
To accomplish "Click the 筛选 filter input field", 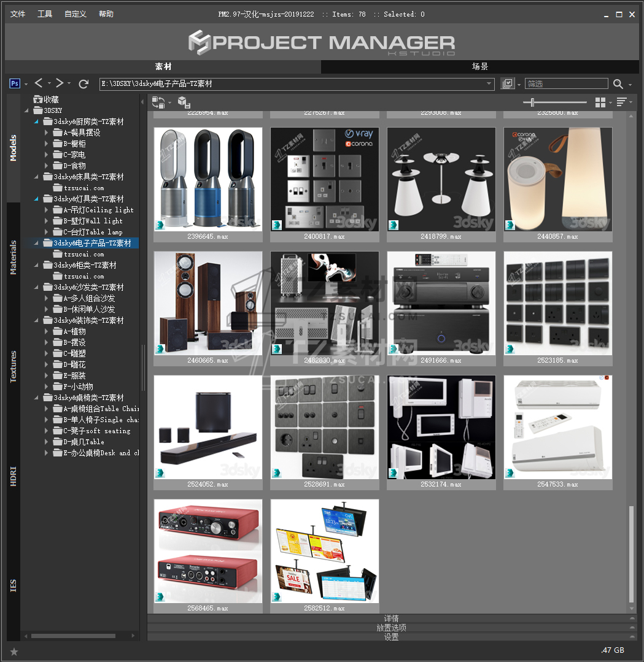I will coord(566,84).
